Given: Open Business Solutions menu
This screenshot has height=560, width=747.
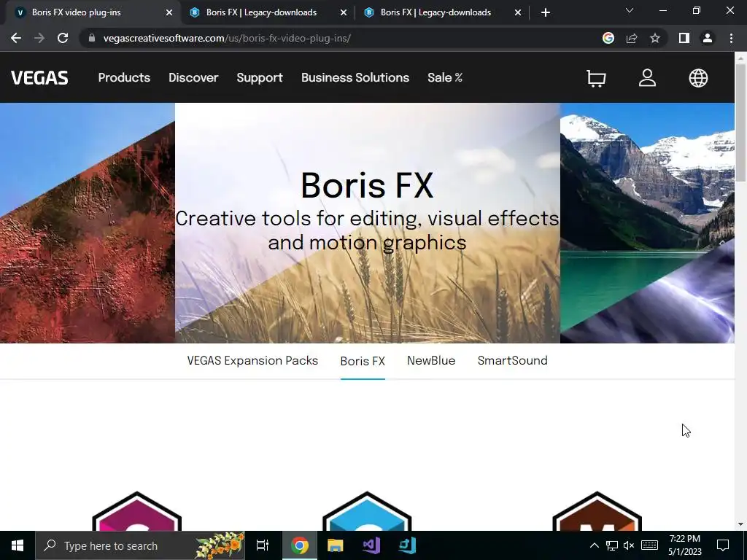Looking at the screenshot, I should tap(355, 77).
